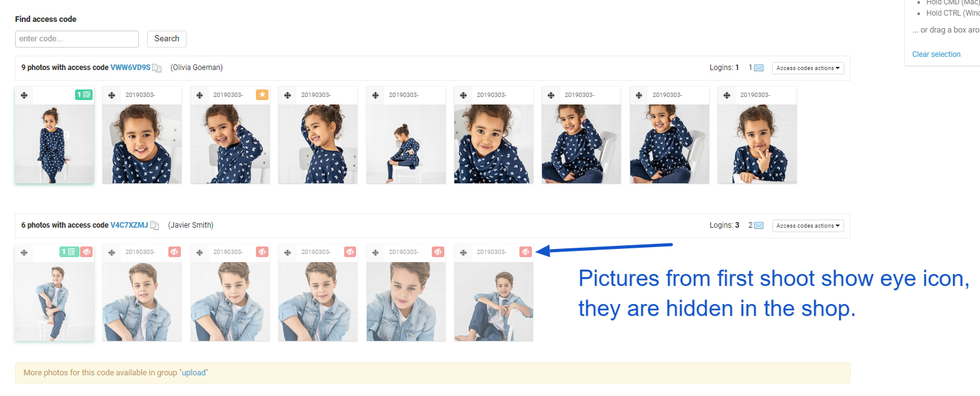The image size is (980, 396).
Task: Select Olivia's eighth photo thumbnail
Action: 670,144
